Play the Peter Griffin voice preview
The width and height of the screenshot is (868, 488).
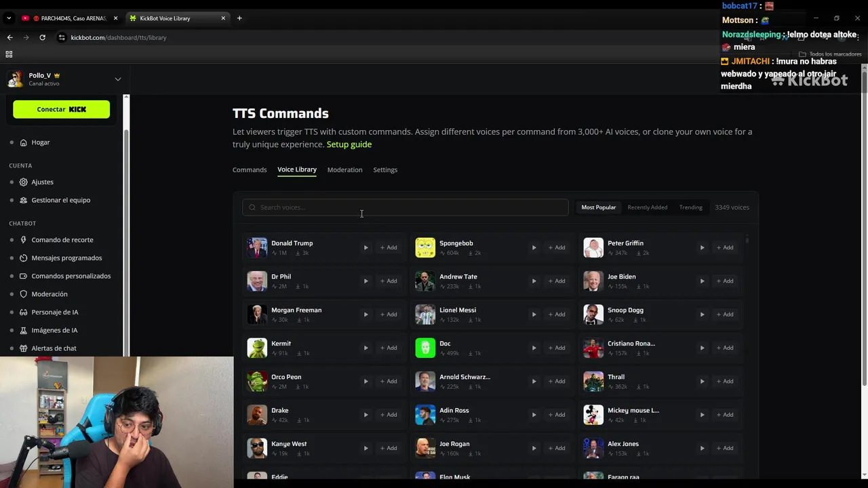pos(702,247)
